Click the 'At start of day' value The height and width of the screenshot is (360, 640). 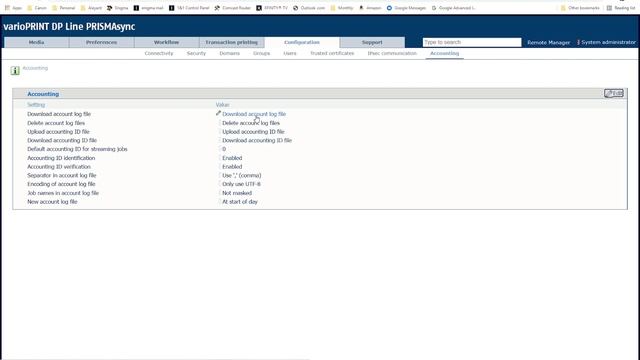pos(240,202)
